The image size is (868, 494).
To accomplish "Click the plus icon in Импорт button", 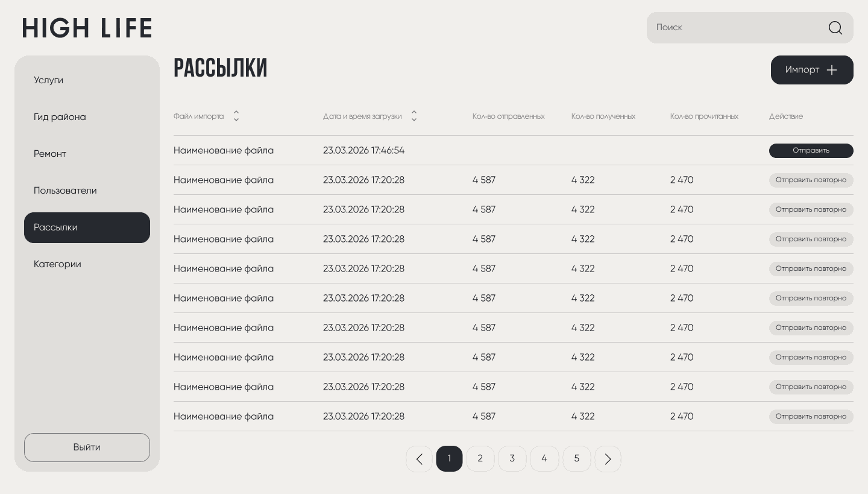I will 832,70.
